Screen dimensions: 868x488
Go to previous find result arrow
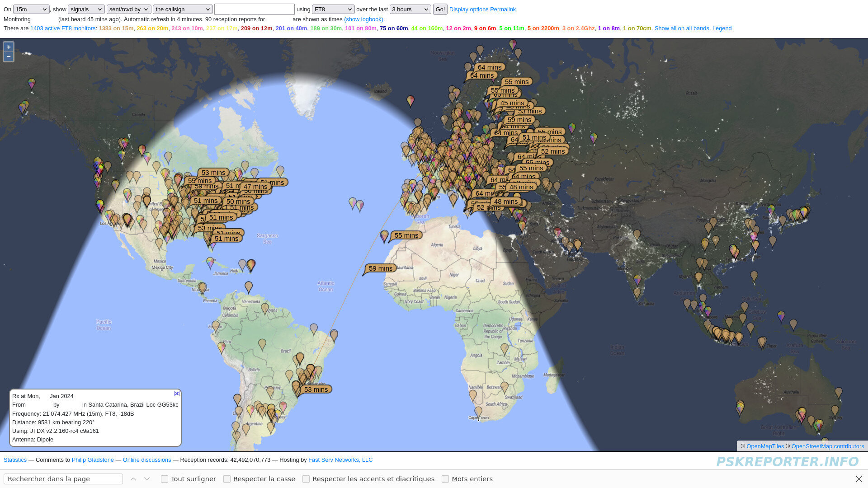tap(133, 479)
